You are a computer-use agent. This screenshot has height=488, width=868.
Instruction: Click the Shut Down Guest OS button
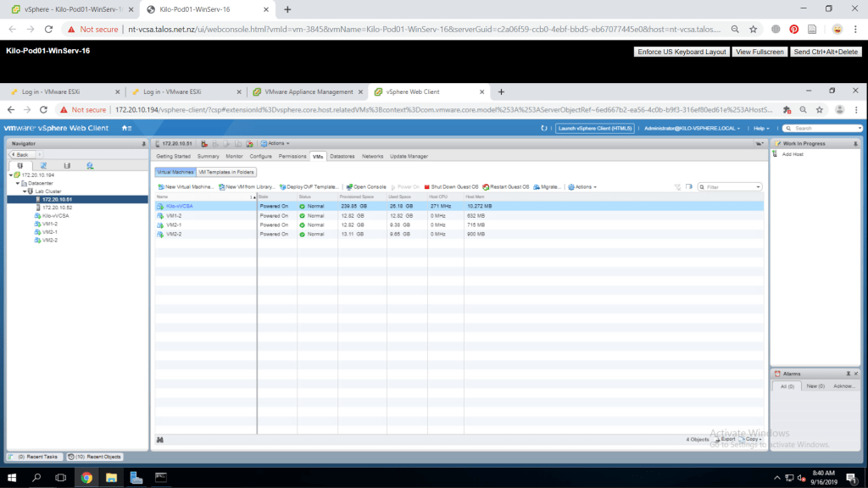pos(427,186)
